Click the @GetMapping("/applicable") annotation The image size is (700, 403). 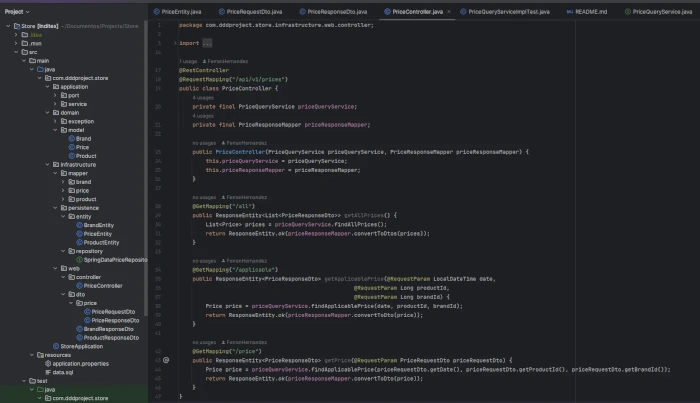(235, 270)
